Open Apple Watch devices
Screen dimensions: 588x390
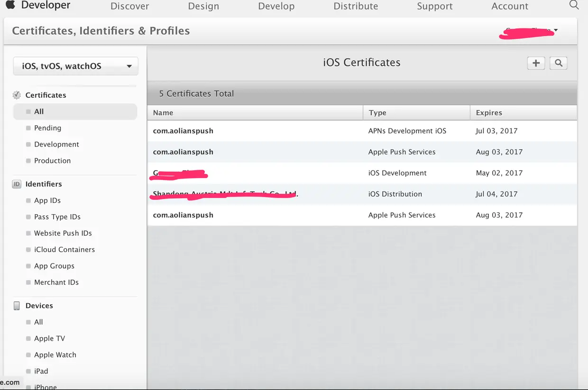pos(55,354)
